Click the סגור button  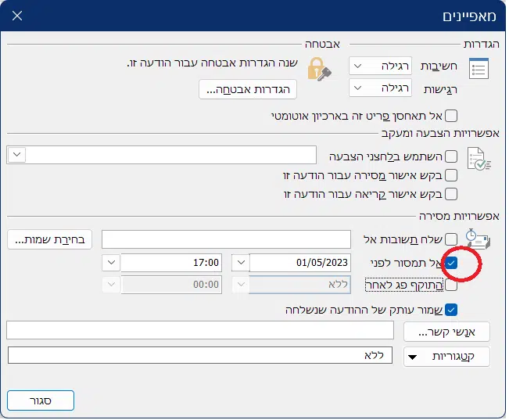click(x=41, y=400)
